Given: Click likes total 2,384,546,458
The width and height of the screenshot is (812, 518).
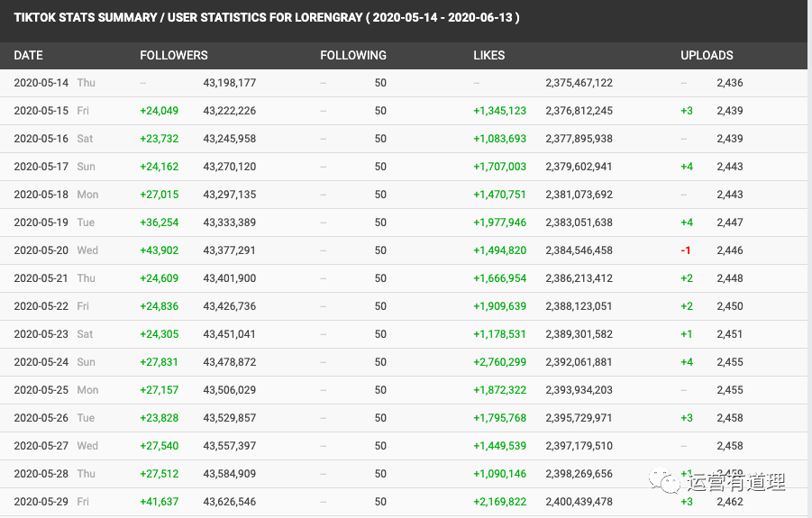Looking at the screenshot, I should tap(579, 250).
